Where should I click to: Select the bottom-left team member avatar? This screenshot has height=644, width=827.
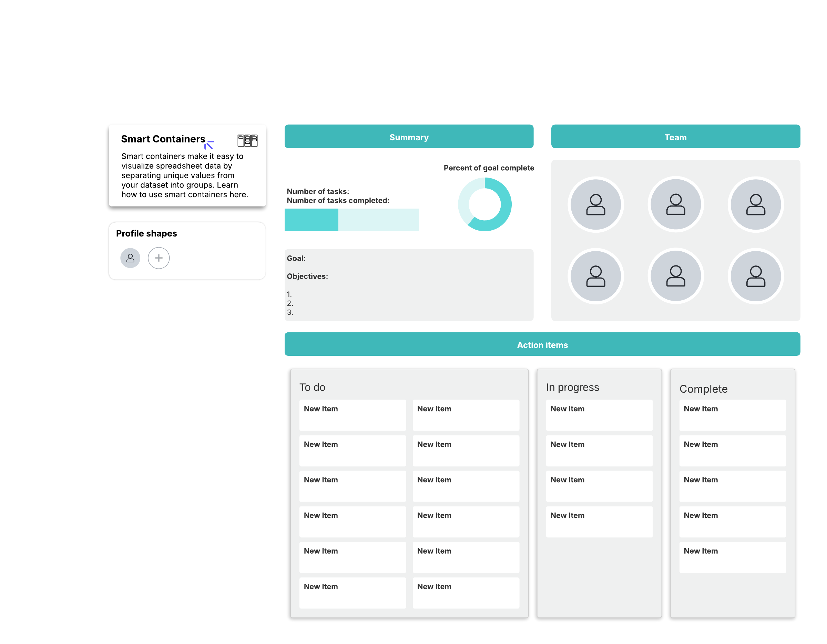(596, 276)
